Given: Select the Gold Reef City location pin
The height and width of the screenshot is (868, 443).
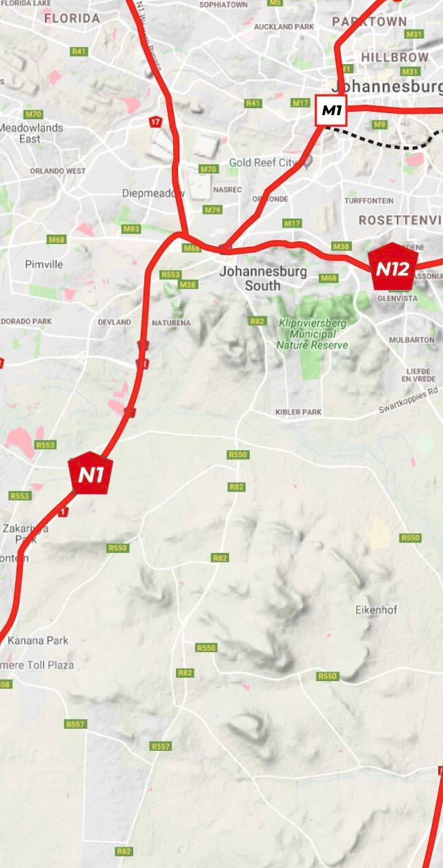Looking at the screenshot, I should pyautogui.click(x=308, y=161).
